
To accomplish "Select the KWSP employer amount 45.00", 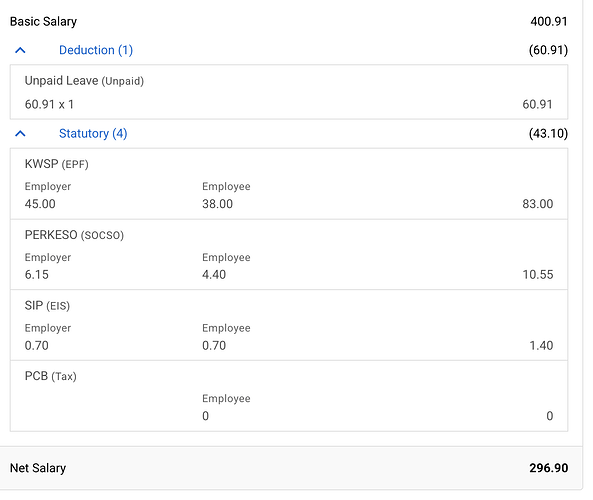I will 40,204.
